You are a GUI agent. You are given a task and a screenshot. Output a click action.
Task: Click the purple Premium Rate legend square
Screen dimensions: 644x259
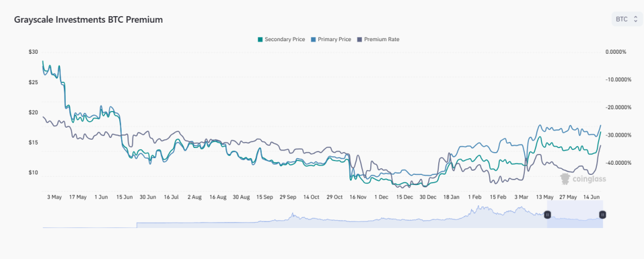359,39
